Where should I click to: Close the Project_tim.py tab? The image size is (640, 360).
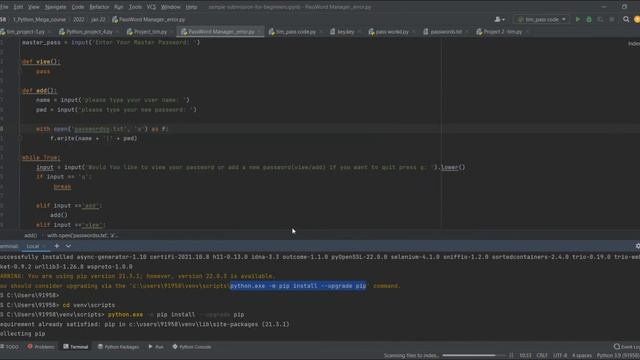tap(172, 32)
